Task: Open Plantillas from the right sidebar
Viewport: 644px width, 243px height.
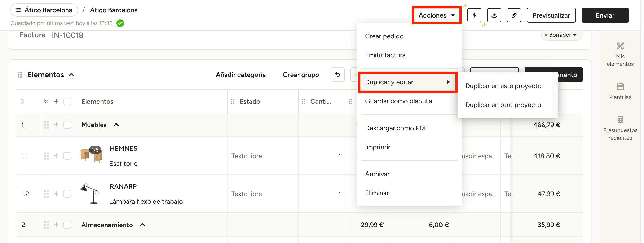Action: pos(620,91)
